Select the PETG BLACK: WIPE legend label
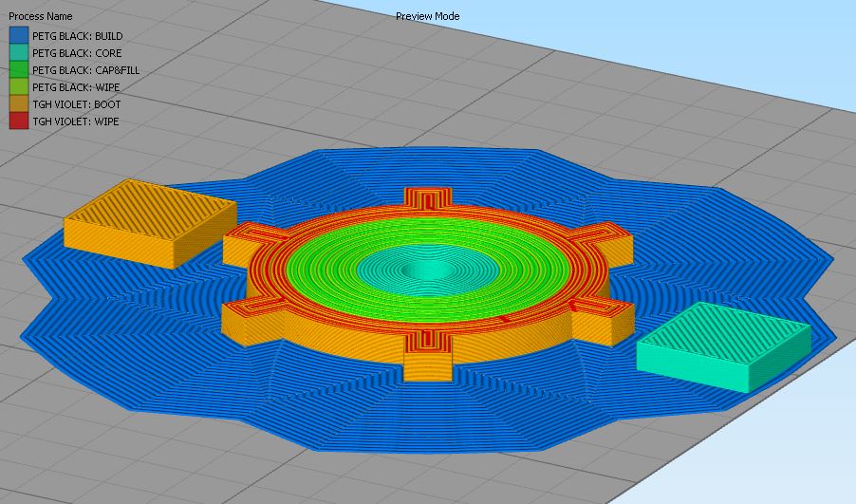This screenshot has height=504, width=856. coord(76,87)
